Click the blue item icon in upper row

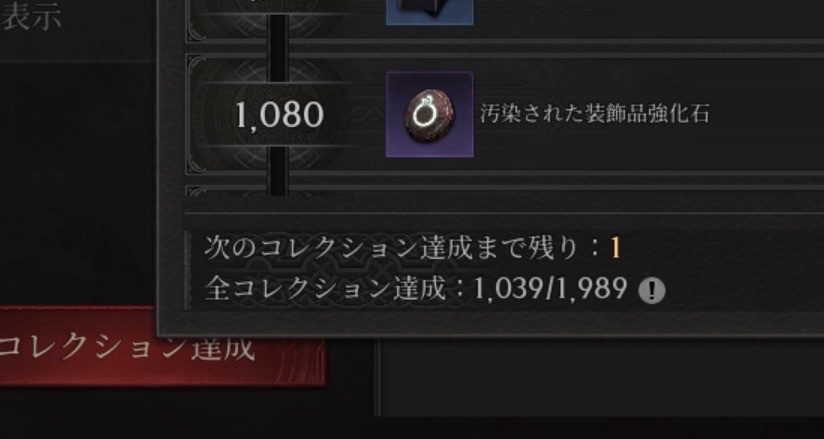click(430, 12)
